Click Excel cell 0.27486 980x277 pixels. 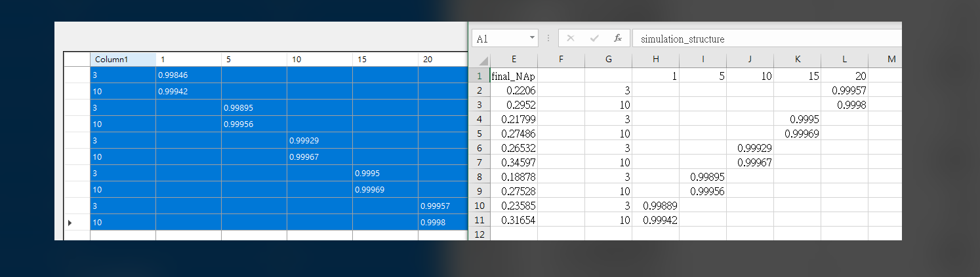click(x=514, y=133)
